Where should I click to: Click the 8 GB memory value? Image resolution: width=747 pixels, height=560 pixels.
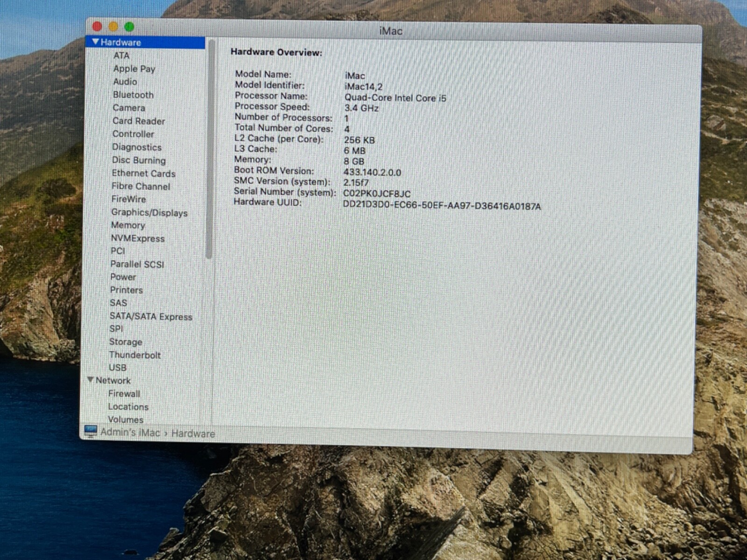point(354,161)
